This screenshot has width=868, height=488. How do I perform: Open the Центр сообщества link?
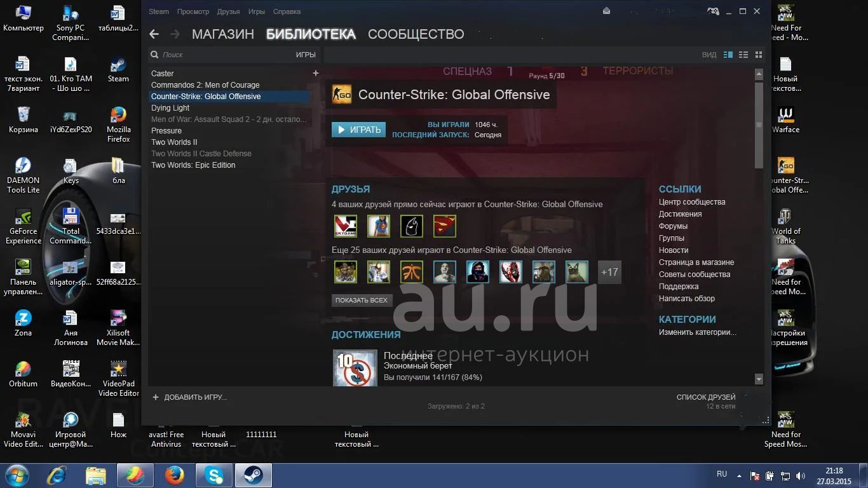(692, 202)
